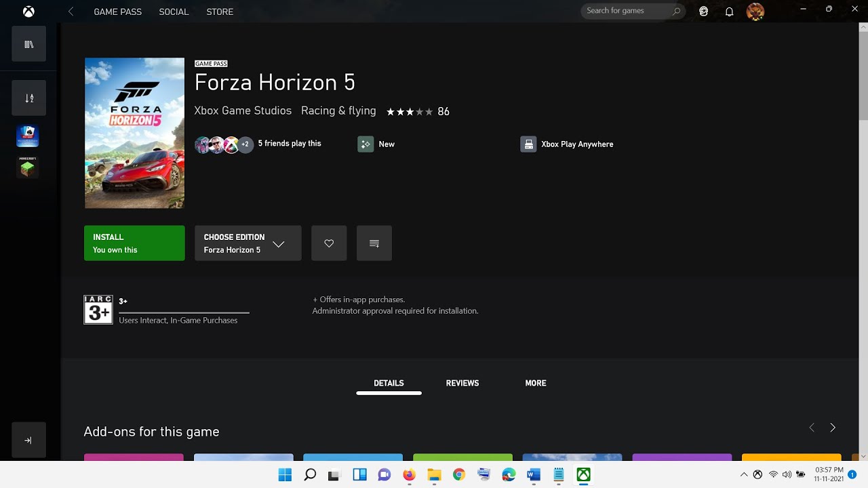The height and width of the screenshot is (488, 868).
Task: Open My Library in the sidebar
Action: point(28,44)
